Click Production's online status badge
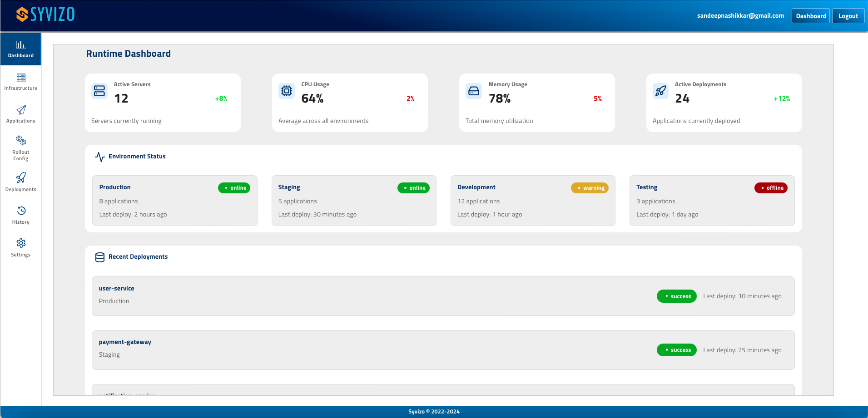 tap(234, 188)
